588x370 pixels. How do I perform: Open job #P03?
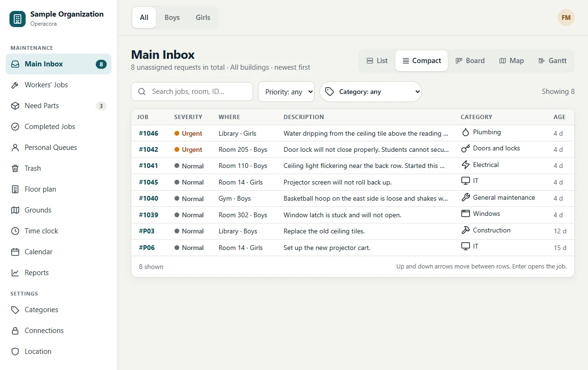[147, 231]
